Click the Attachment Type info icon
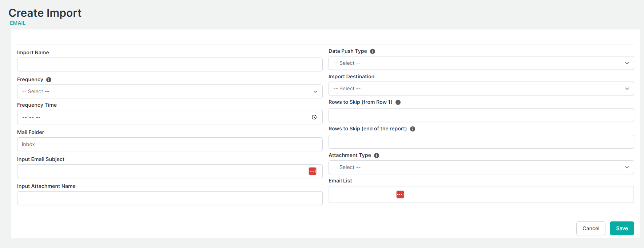This screenshot has height=248, width=644. pyautogui.click(x=377, y=156)
